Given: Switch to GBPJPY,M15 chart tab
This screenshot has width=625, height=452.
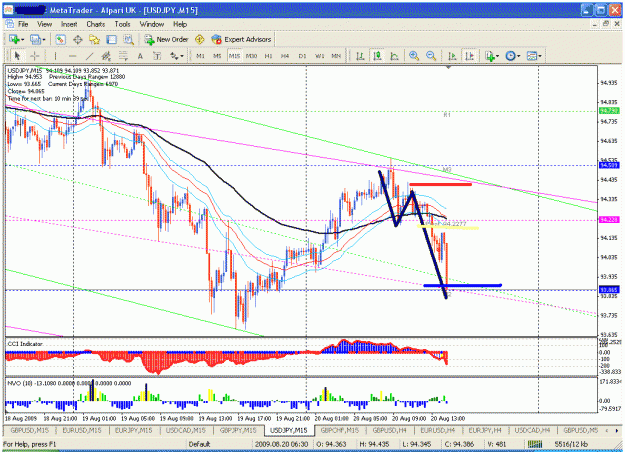Looking at the screenshot, I should pyautogui.click(x=238, y=430).
